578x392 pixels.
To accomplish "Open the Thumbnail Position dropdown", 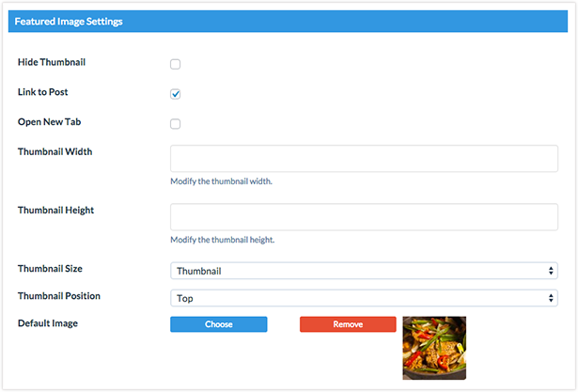I will click(364, 298).
